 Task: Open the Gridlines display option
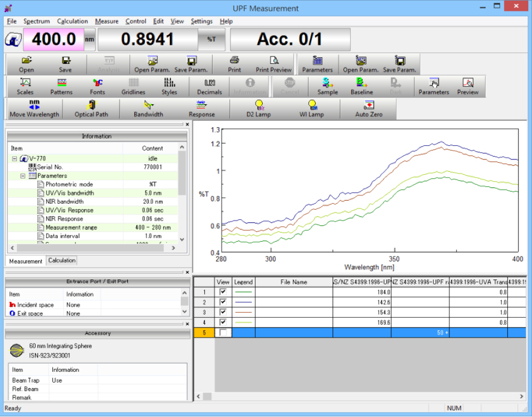(133, 86)
